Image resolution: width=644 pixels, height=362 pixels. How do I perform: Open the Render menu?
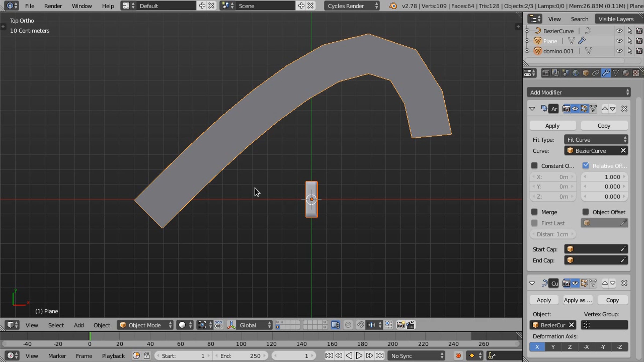(53, 6)
